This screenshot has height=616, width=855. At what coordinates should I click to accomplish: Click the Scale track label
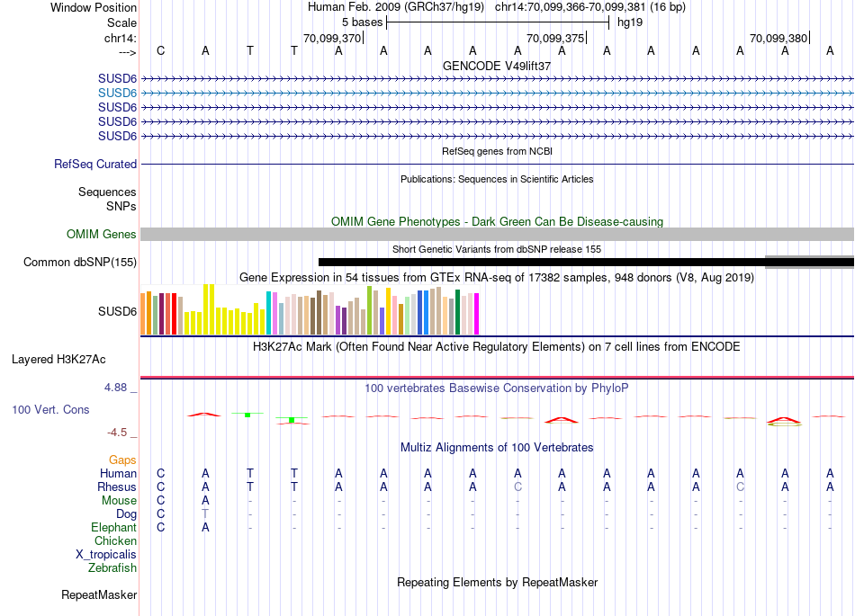point(122,22)
